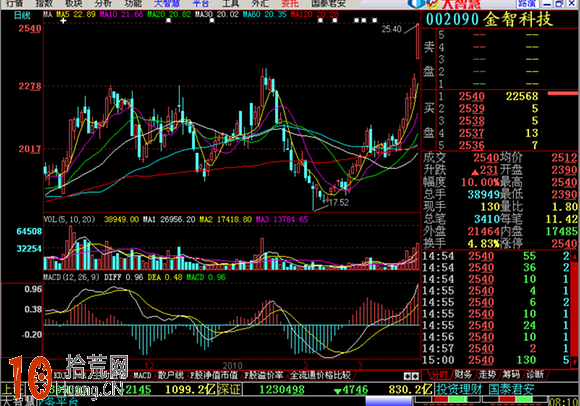Click the 总笔 value 3410
The width and height of the screenshot is (580, 406).
[487, 219]
